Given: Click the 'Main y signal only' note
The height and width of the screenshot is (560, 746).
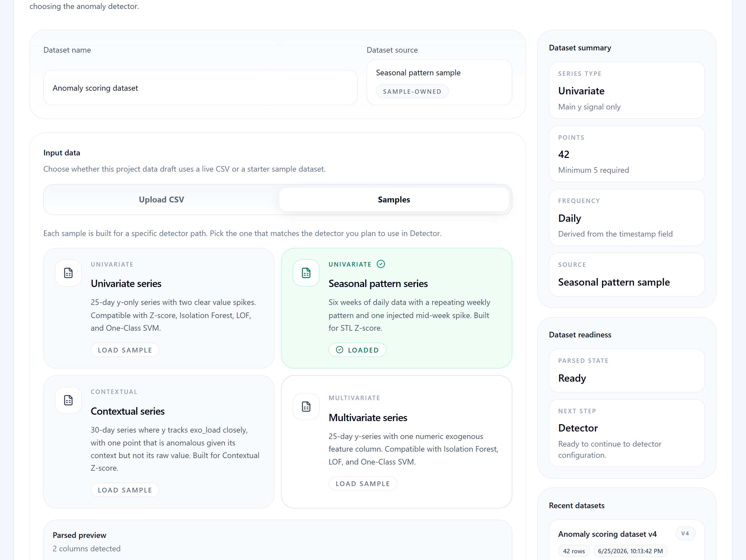Looking at the screenshot, I should [x=589, y=106].
